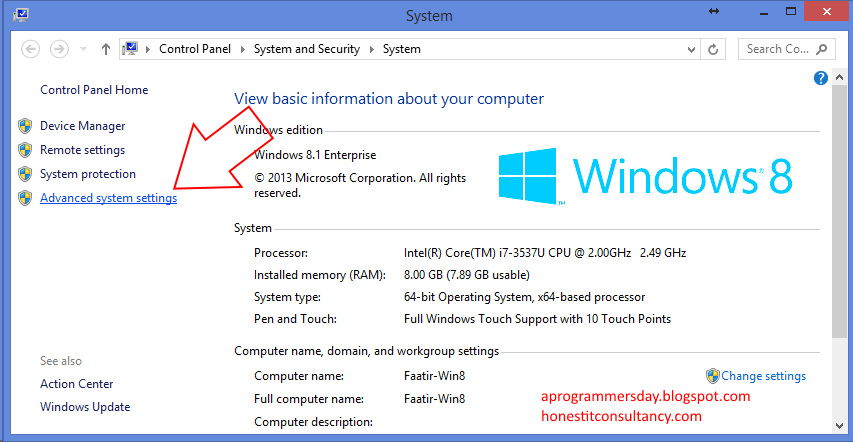Open Action Center link

click(x=77, y=384)
